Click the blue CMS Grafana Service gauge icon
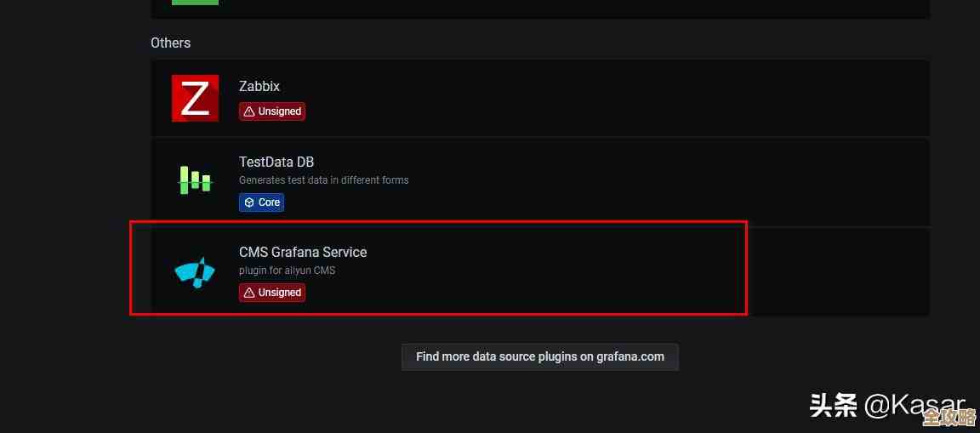Image resolution: width=980 pixels, height=433 pixels. [x=195, y=271]
